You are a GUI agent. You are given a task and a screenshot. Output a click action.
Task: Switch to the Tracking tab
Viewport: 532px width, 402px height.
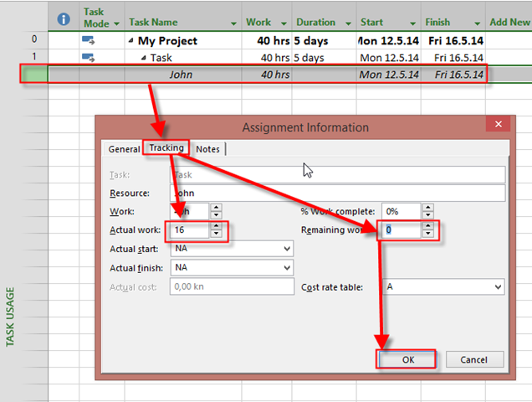pyautogui.click(x=166, y=148)
